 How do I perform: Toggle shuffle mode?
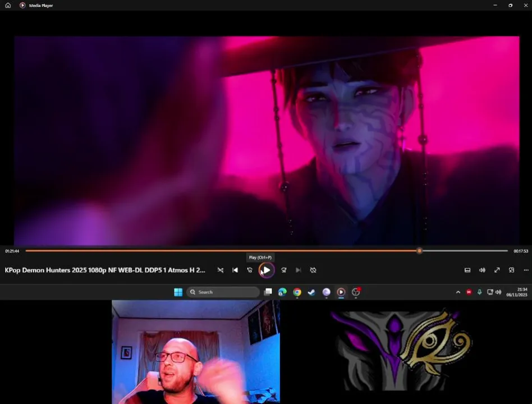[x=220, y=270]
